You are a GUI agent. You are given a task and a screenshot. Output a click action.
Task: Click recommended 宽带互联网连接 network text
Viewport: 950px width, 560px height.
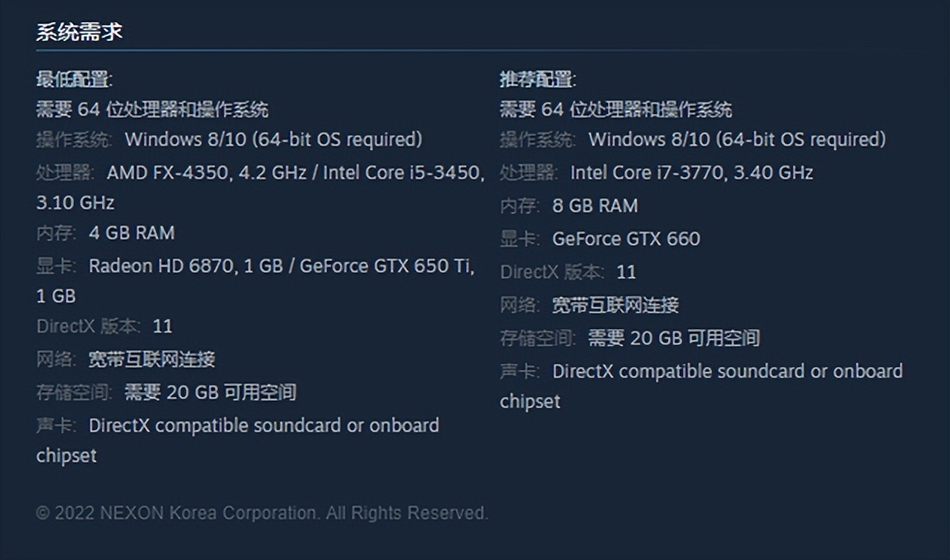click(615, 305)
